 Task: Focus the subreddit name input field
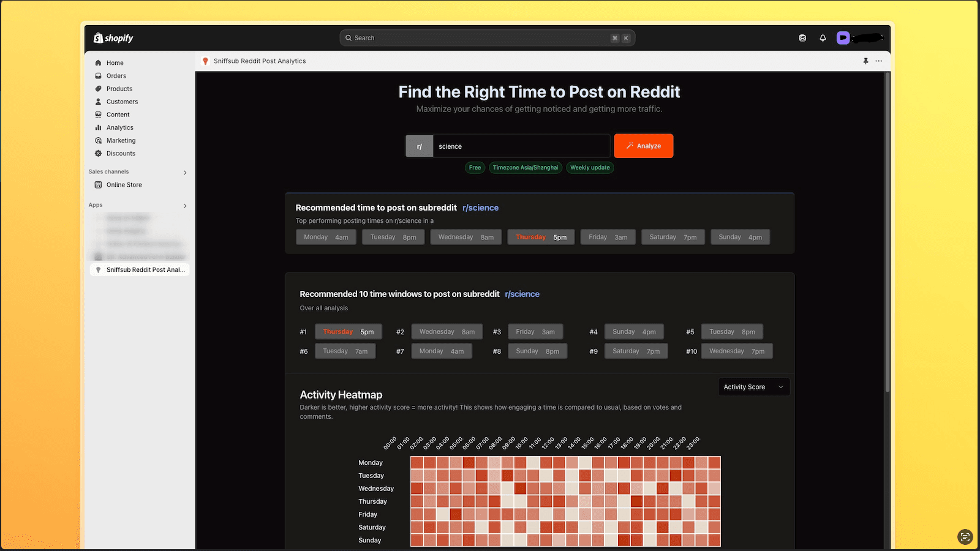pyautogui.click(x=521, y=146)
